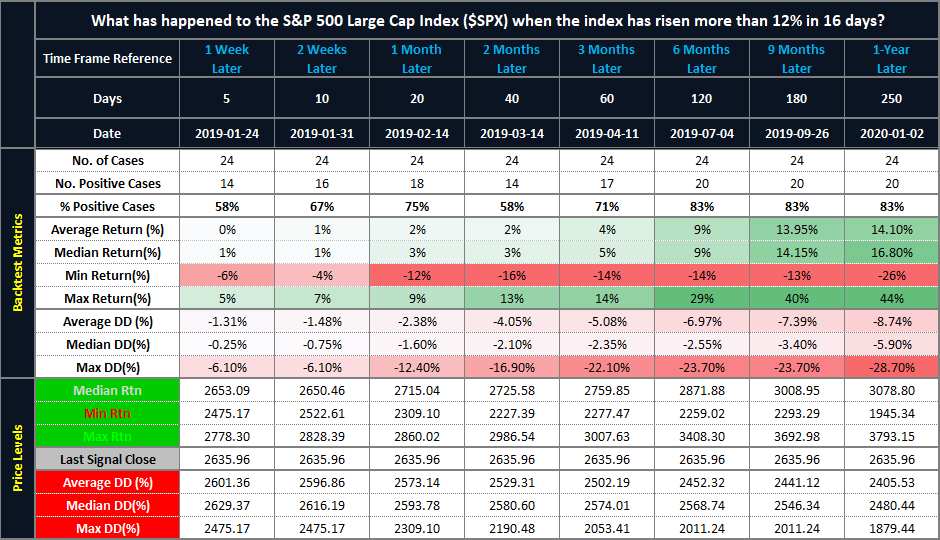Select the 'Backtest Metrics' vertical sidebar label
The image size is (940, 540).
(x=17, y=263)
